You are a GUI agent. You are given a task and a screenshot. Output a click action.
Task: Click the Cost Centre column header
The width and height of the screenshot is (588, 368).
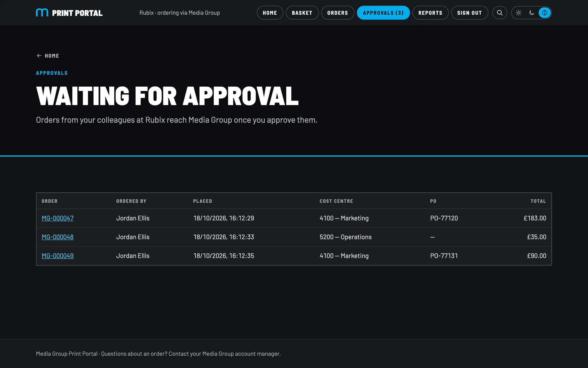[x=336, y=201]
